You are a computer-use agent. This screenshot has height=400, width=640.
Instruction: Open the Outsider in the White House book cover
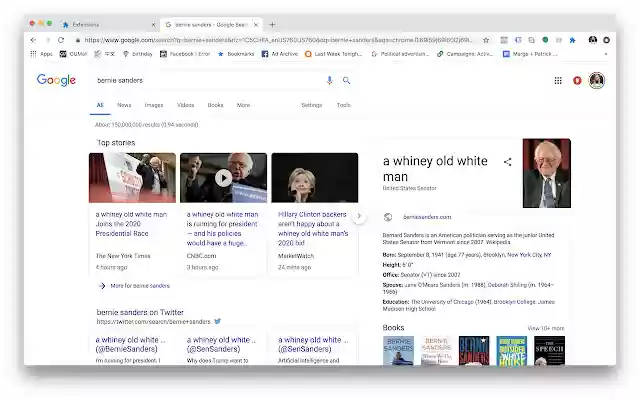click(x=512, y=351)
